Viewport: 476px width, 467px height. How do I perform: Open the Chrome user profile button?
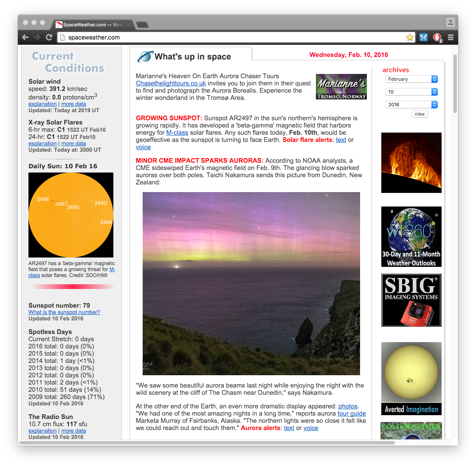450,23
